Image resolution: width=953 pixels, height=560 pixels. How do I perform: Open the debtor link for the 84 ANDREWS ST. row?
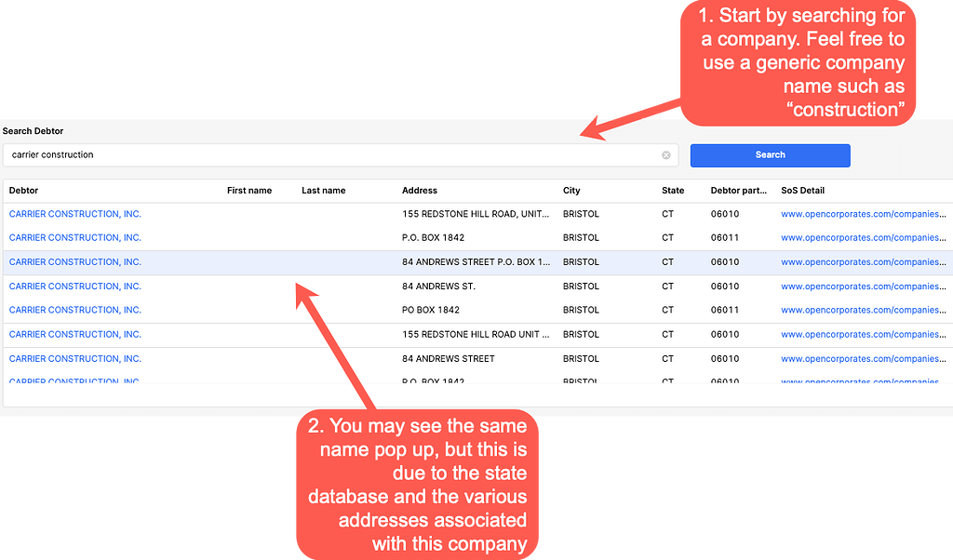coord(74,286)
